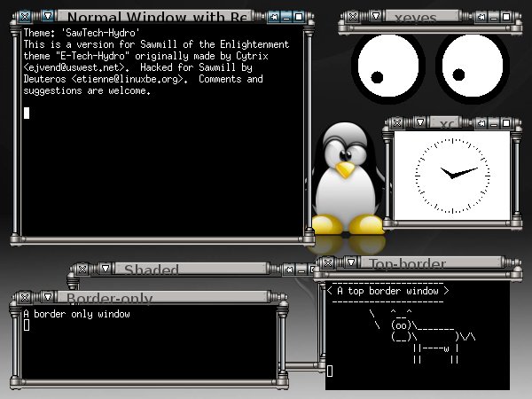
Task: Maximize the 'Normal Window' terminal
Action: pos(299,17)
